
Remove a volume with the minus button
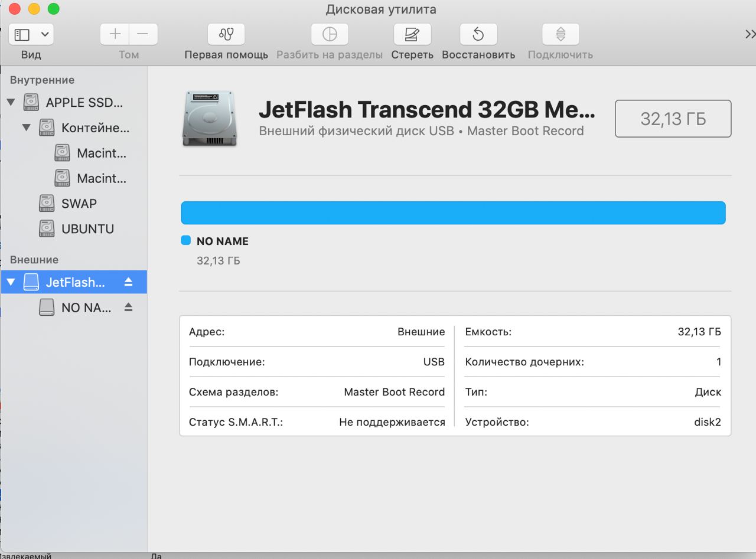[x=143, y=34]
